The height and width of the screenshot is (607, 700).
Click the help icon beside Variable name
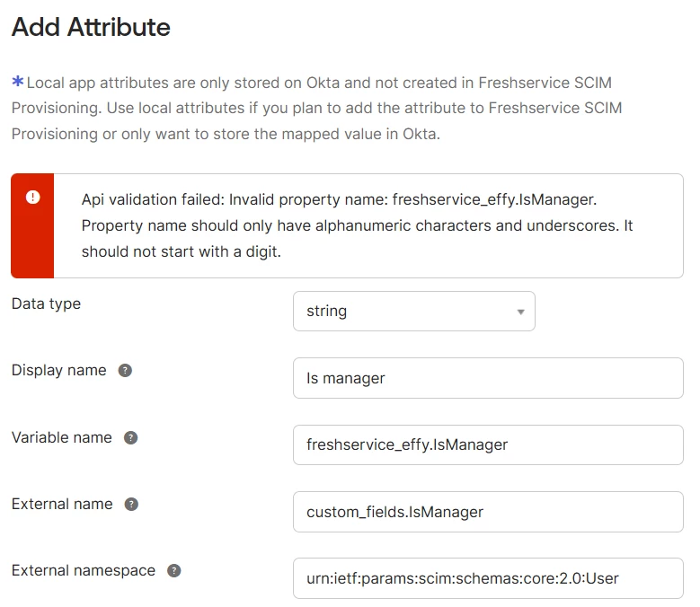coord(131,437)
